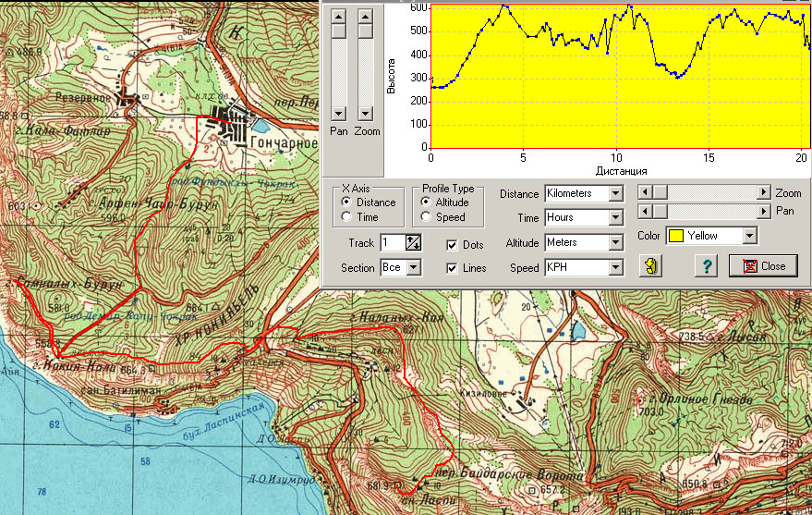Screen dimensions: 812x515
Task: Open help with the question mark button
Action: [x=707, y=265]
